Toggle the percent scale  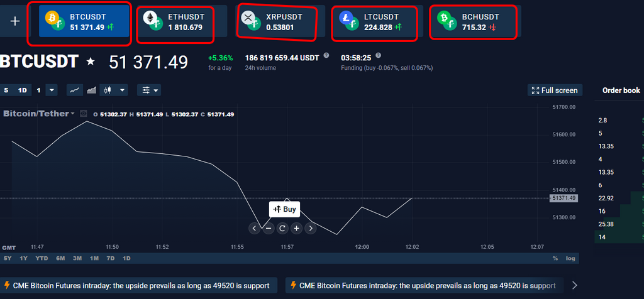[555, 258]
